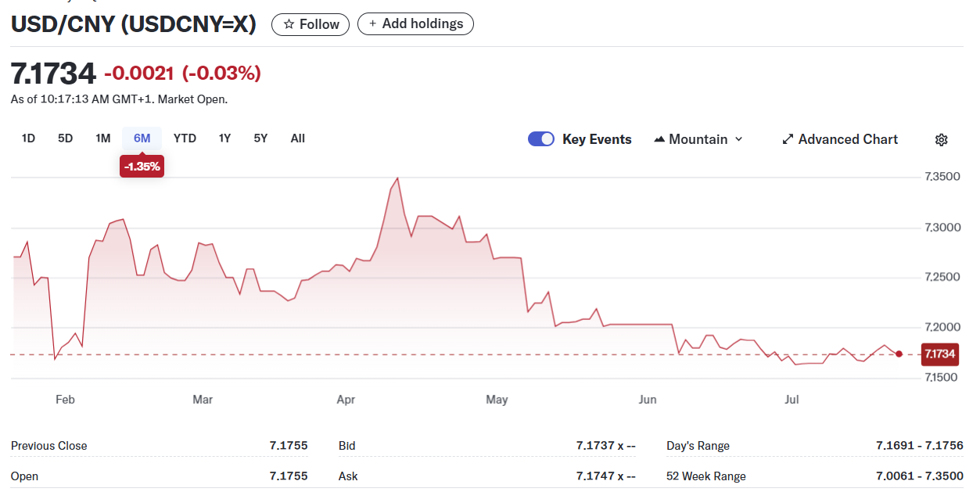Click the Day's Range value 7.1691 - 7.1756
Viewport: 980px width, 492px height.
click(920, 446)
